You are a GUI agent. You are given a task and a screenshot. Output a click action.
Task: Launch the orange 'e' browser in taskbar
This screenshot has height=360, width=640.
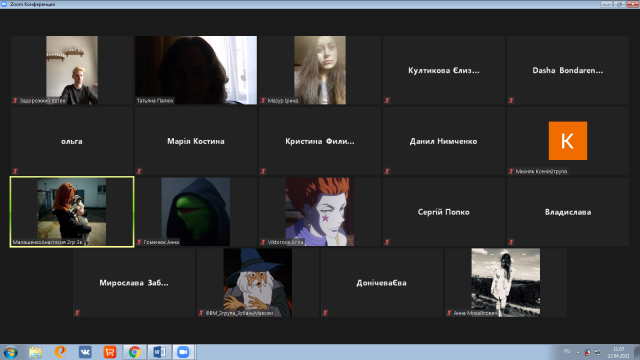coord(60,352)
